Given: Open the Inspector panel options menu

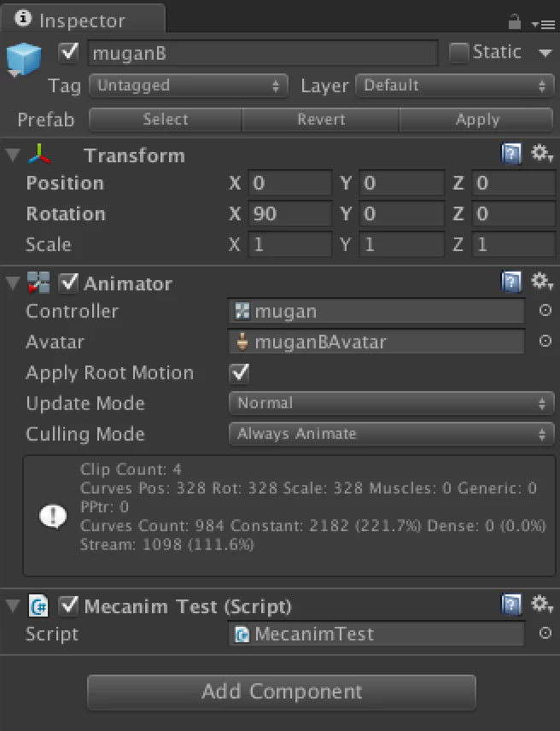Looking at the screenshot, I should 543,24.
